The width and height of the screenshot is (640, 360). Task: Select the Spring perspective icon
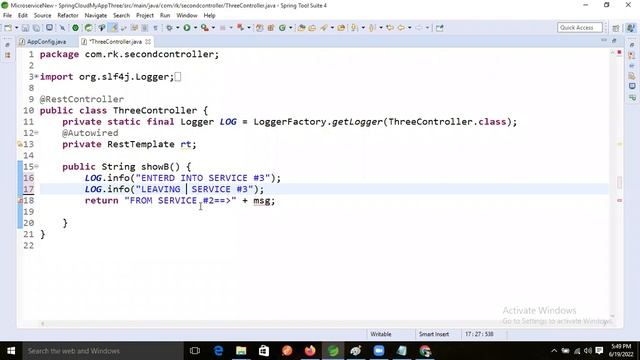631,28
